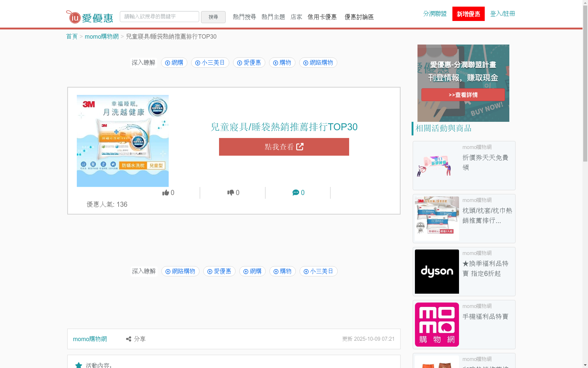Open the 登入/註冊 link

click(x=502, y=14)
